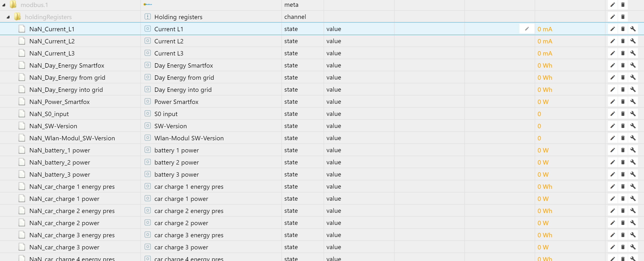Delete the NaN_SW-Version state
Viewport: 644px width, 261px height.
tap(623, 126)
